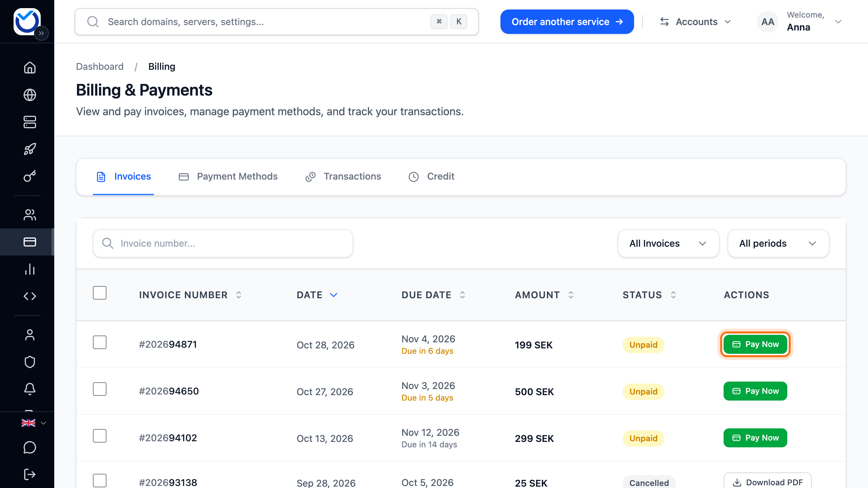
Task: Click Order another service button
Action: pos(567,22)
